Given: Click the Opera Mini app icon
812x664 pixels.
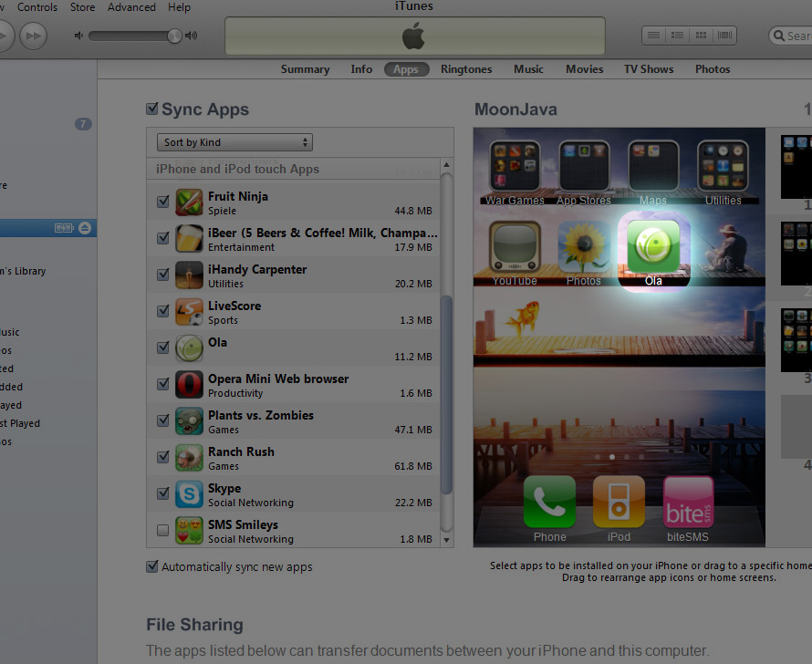Looking at the screenshot, I should tap(189, 385).
